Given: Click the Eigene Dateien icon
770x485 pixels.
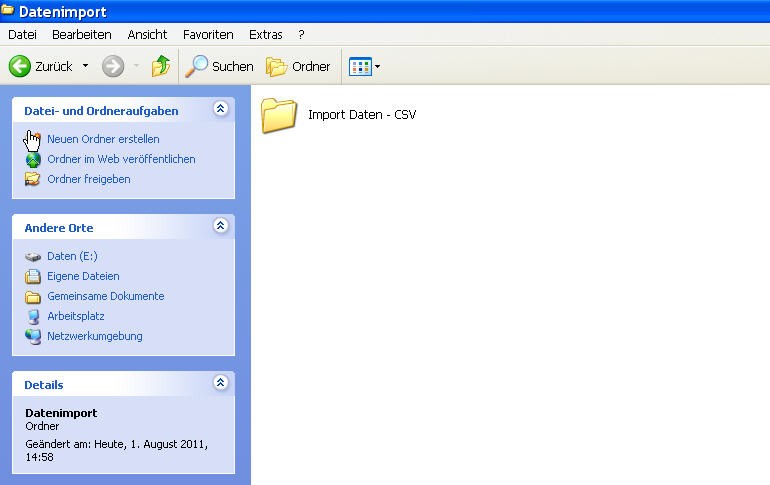Looking at the screenshot, I should pos(33,276).
